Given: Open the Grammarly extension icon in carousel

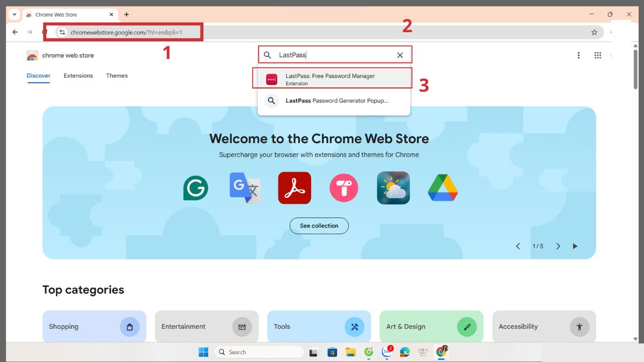Looking at the screenshot, I should (195, 188).
